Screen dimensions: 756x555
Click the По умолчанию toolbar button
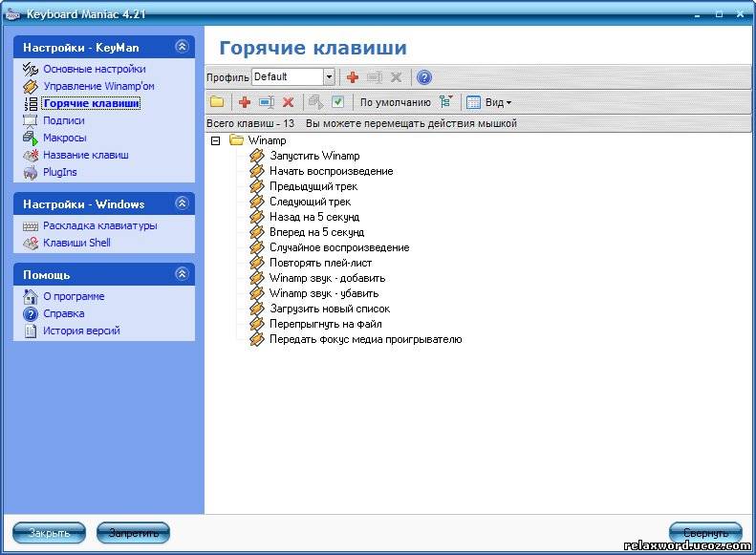point(395,102)
